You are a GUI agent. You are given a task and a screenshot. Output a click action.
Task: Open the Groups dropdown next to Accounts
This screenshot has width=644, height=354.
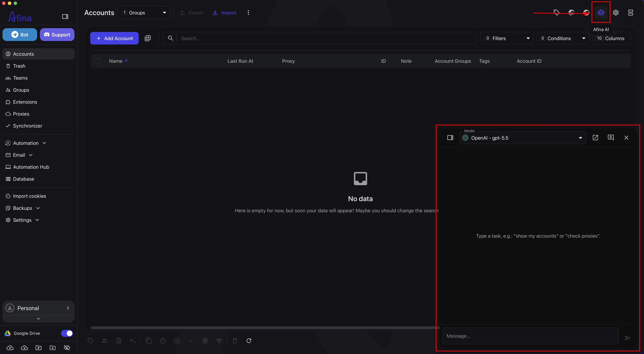(x=144, y=13)
